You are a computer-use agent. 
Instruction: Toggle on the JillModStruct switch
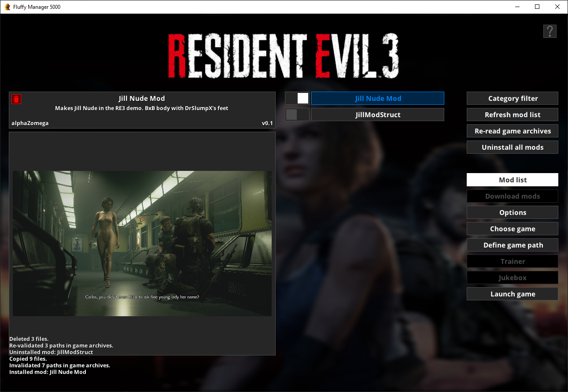(x=297, y=115)
